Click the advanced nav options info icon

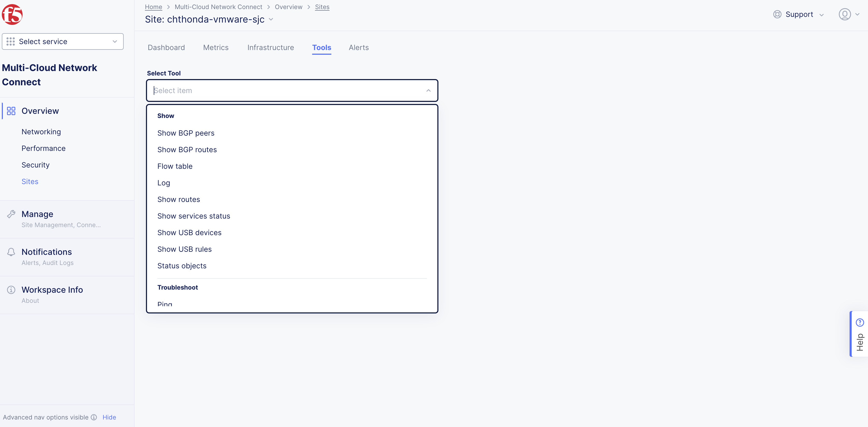click(x=94, y=417)
